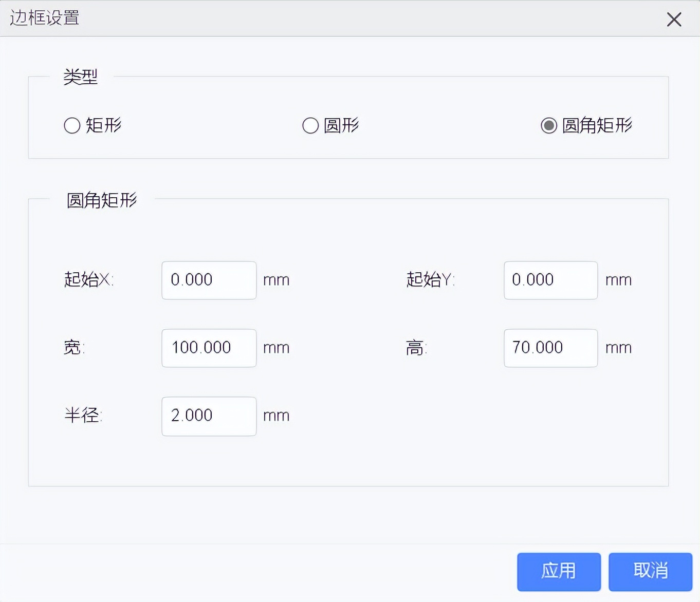This screenshot has height=602, width=700.
Task: Click the 取消 (Cancel) button
Action: [651, 571]
